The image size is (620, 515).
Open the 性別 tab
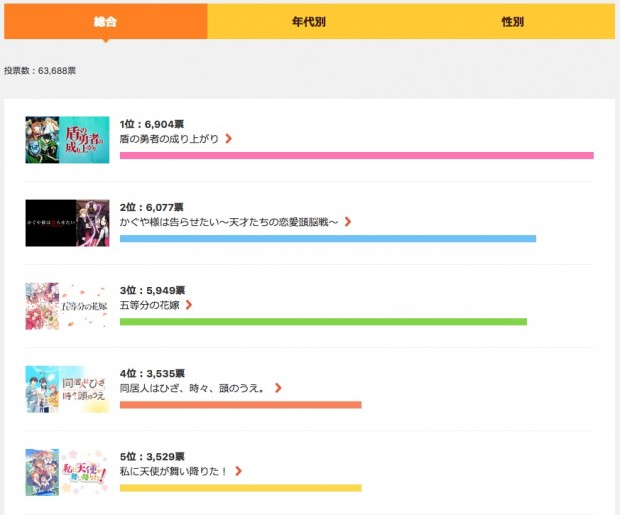[512, 21]
